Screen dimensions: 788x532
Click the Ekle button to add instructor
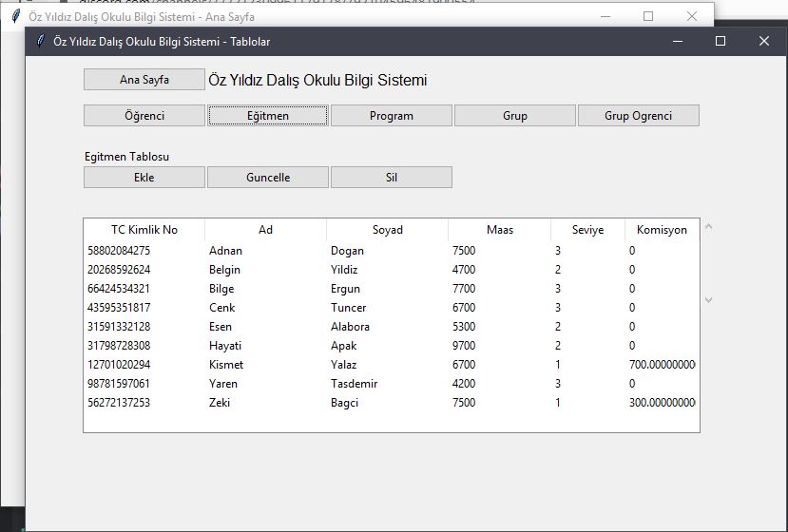144,178
